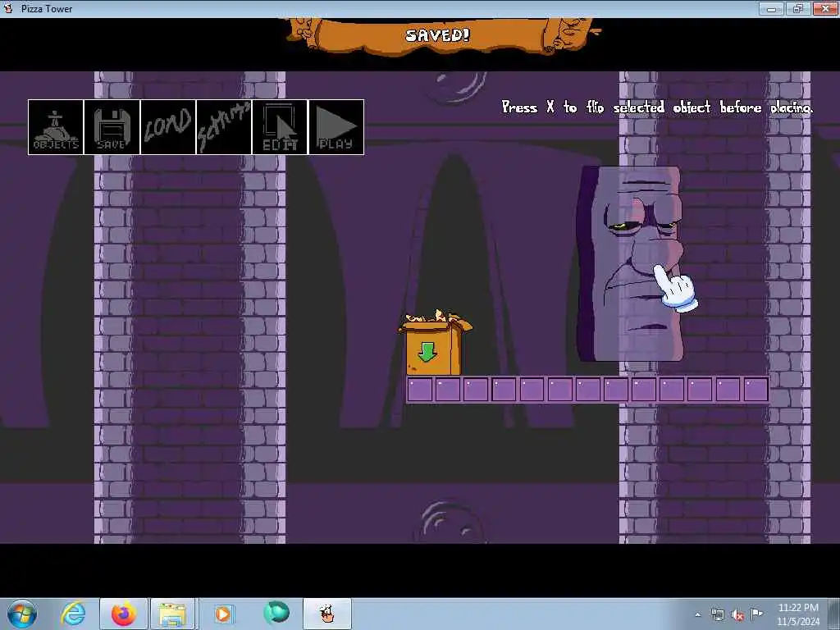Image resolution: width=840 pixels, height=630 pixels.
Task: Start the level with the Play button
Action: pyautogui.click(x=336, y=127)
